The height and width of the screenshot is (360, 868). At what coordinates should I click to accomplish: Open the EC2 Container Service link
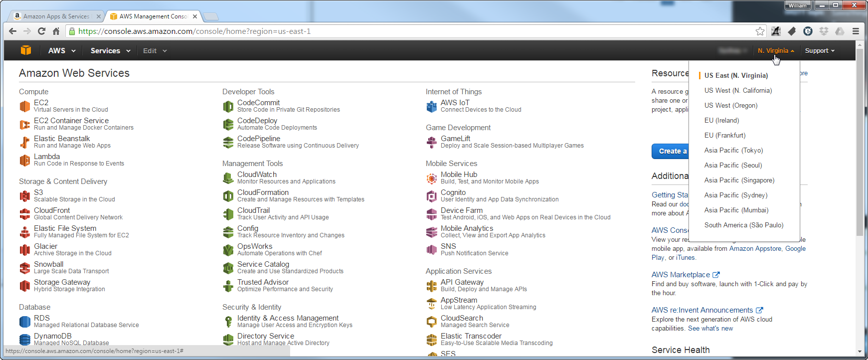point(71,121)
